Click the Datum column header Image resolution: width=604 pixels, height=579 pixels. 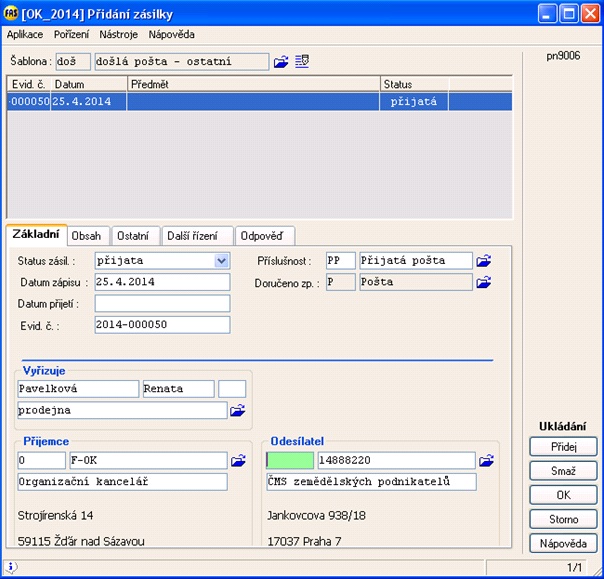(89, 84)
